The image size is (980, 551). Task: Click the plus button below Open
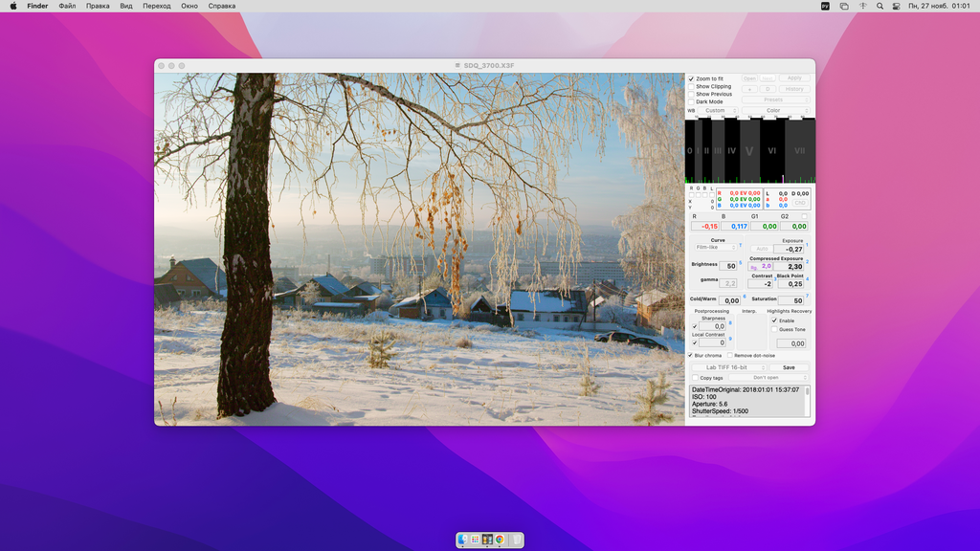pyautogui.click(x=749, y=89)
